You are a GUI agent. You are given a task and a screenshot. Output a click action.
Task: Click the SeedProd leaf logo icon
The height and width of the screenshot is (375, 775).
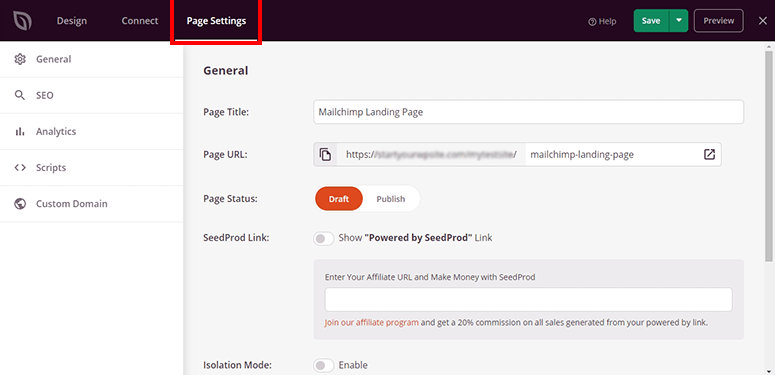tap(22, 21)
